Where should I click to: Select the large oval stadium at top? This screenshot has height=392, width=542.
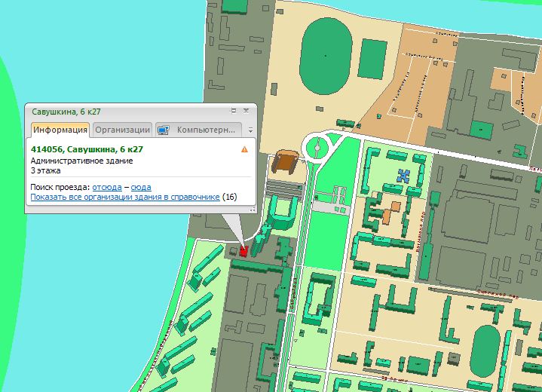tap(324, 57)
